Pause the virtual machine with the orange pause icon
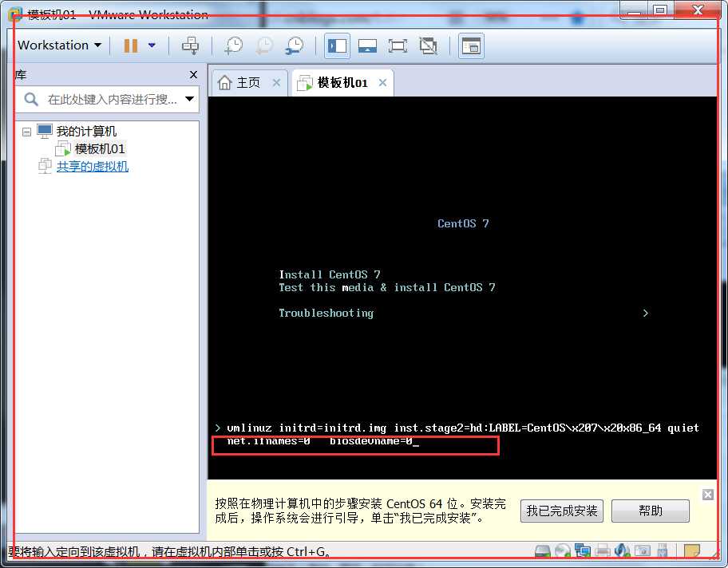 tap(131, 45)
